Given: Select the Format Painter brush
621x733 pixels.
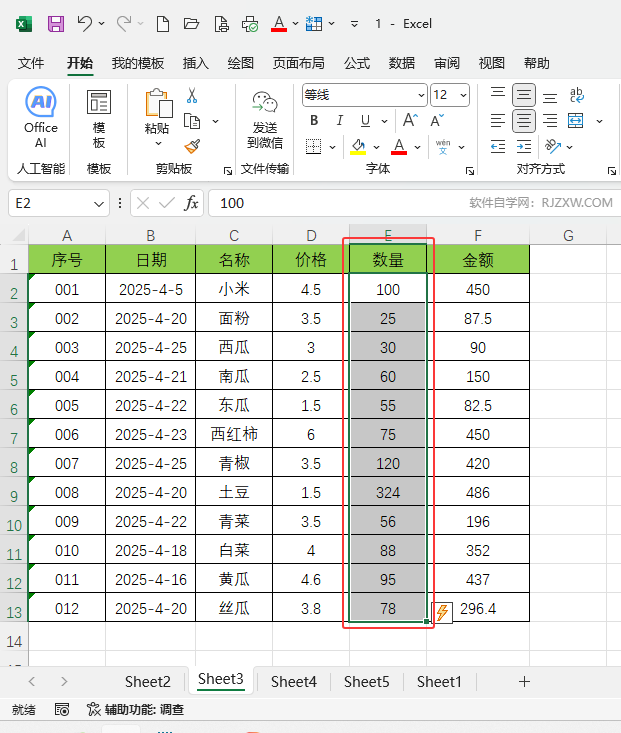Looking at the screenshot, I should [192, 147].
